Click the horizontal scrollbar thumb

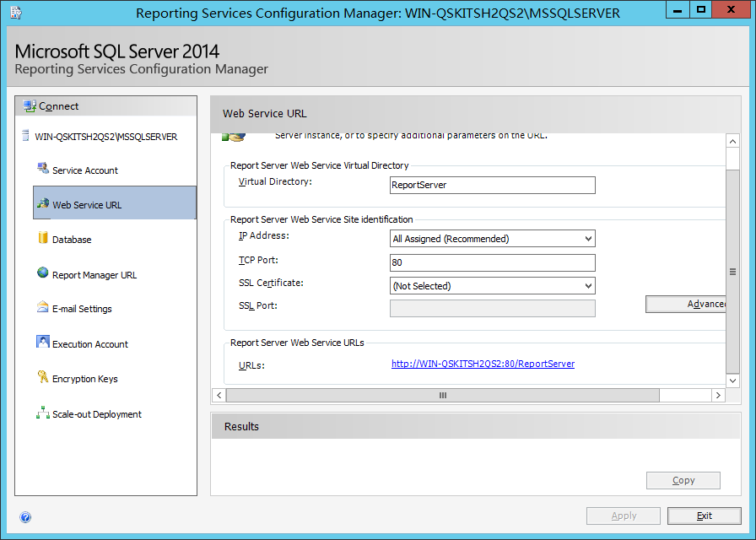pyautogui.click(x=443, y=396)
